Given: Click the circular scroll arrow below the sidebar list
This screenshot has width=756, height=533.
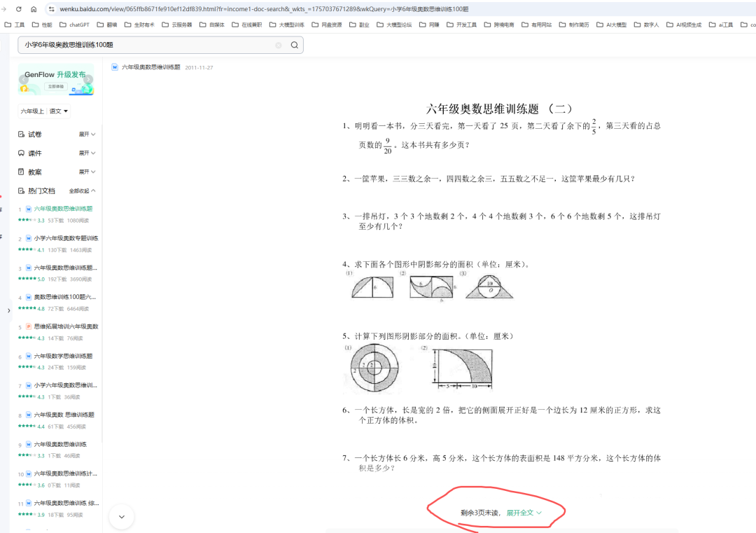Looking at the screenshot, I should click(122, 516).
